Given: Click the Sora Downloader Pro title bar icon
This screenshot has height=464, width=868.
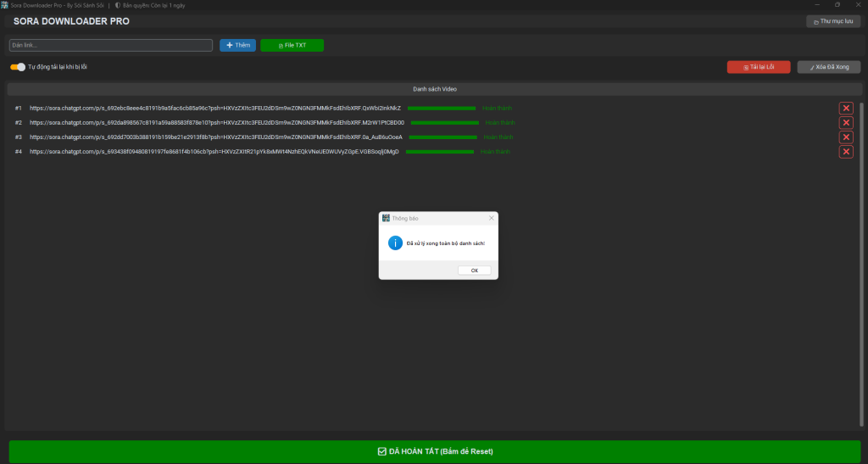Looking at the screenshot, I should 4,5.
